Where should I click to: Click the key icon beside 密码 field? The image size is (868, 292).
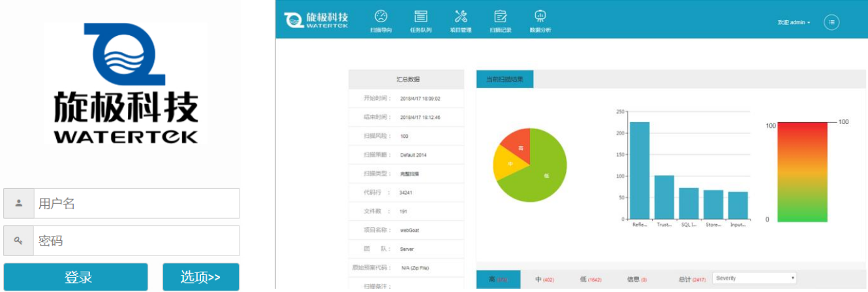tap(19, 241)
